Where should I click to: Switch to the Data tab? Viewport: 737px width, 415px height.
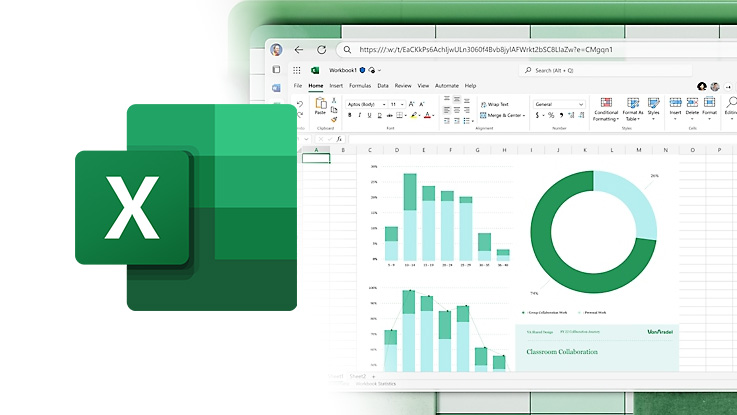(x=383, y=86)
